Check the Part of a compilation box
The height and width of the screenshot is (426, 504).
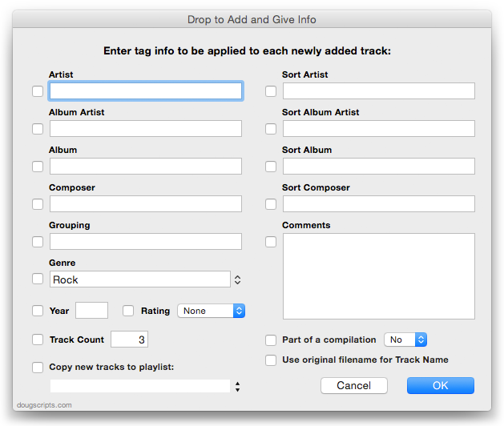[271, 340]
